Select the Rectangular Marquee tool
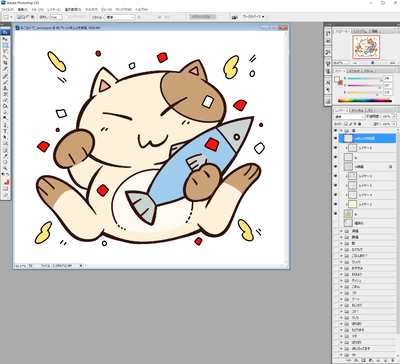The height and width of the screenshot is (364, 400). coord(5,45)
